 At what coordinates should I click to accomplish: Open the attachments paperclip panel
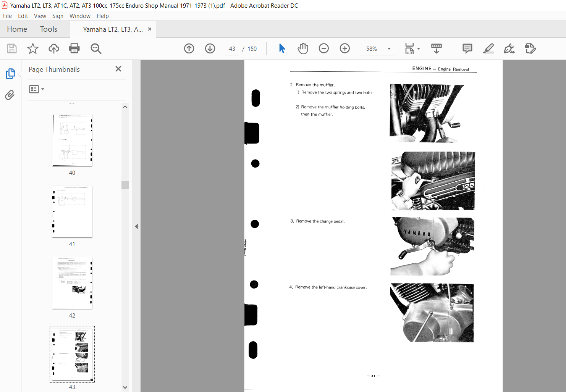coord(10,95)
